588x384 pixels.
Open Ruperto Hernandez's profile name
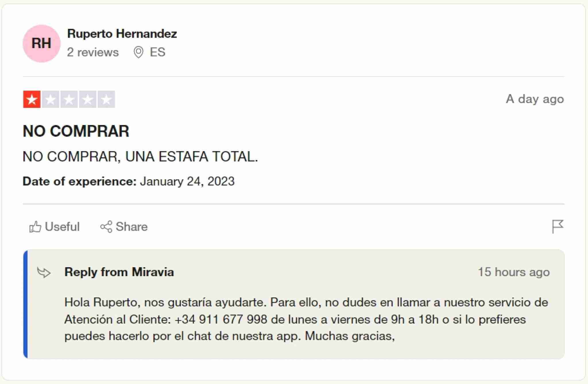click(122, 34)
